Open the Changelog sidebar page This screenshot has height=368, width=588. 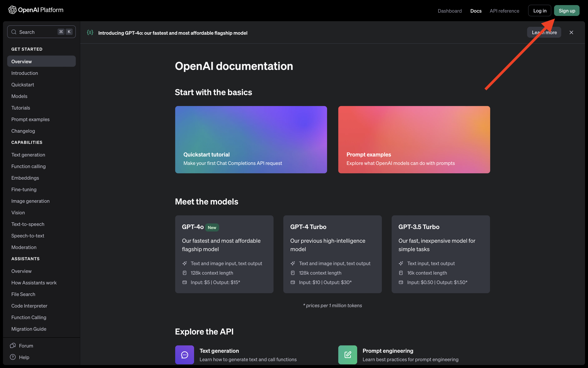[x=41, y=131]
